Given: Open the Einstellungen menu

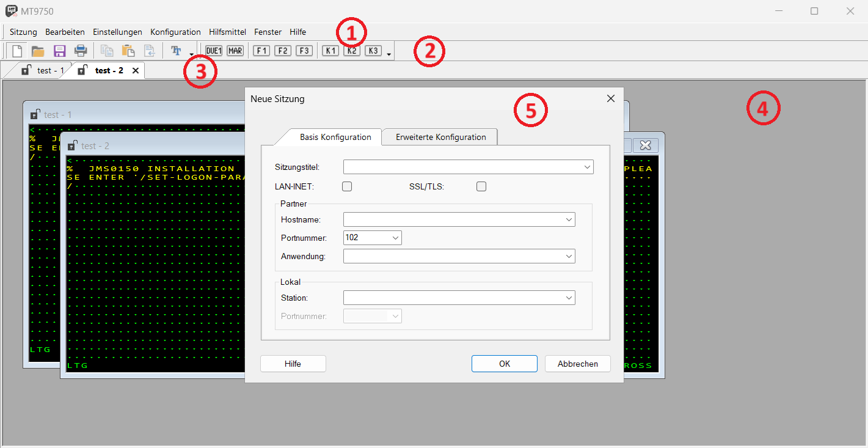Looking at the screenshot, I should pyautogui.click(x=117, y=32).
